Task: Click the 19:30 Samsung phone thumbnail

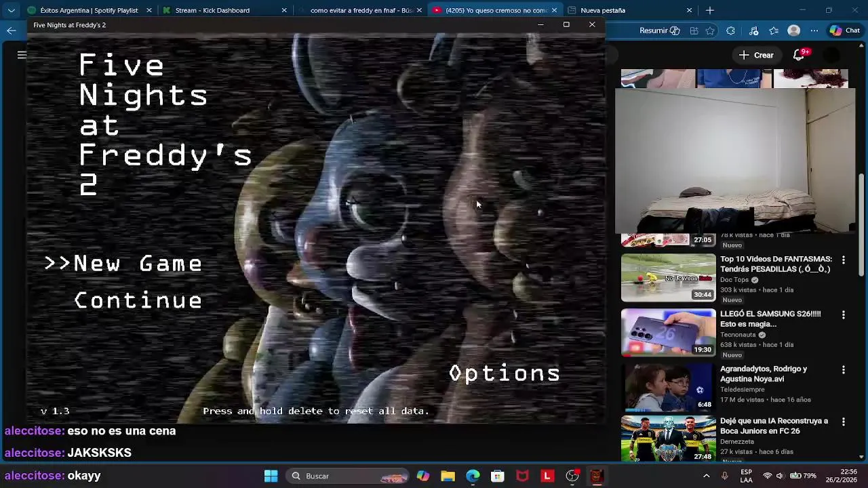Action: (669, 333)
